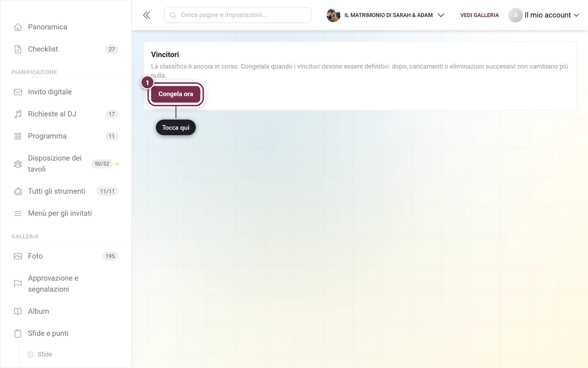Focus the Cerca pagine e impostazioni search field
This screenshot has width=588, height=368.
pyautogui.click(x=238, y=15)
